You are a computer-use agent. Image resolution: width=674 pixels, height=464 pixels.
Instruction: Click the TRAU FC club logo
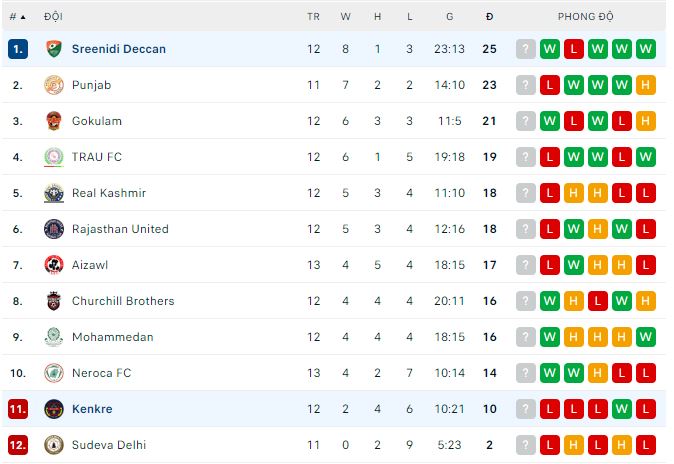pyautogui.click(x=54, y=157)
